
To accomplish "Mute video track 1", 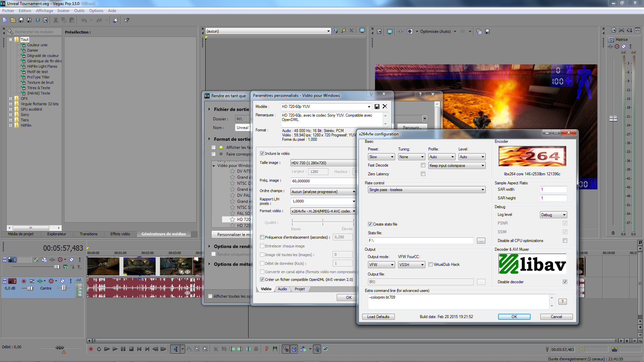I will (71, 259).
